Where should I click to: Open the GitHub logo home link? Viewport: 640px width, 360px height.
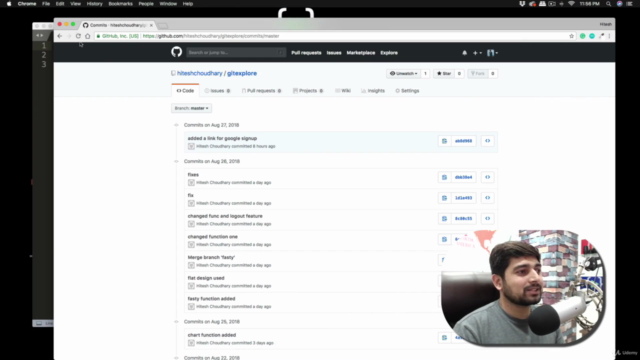176,52
